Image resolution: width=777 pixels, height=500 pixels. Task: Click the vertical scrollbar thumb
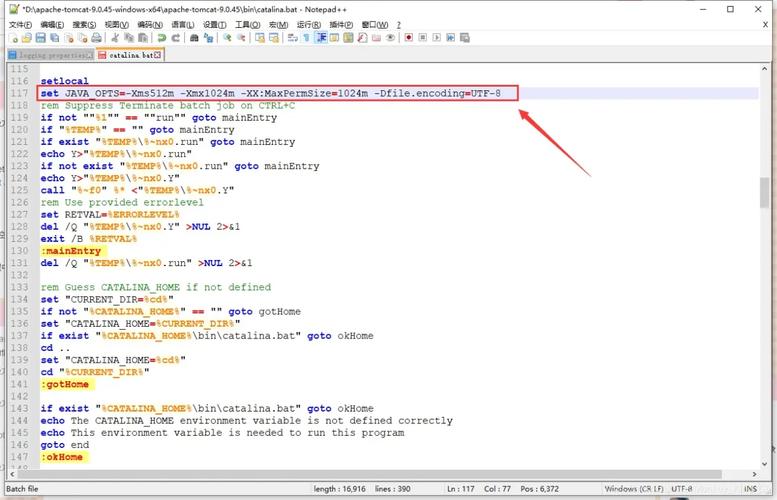tap(764, 193)
